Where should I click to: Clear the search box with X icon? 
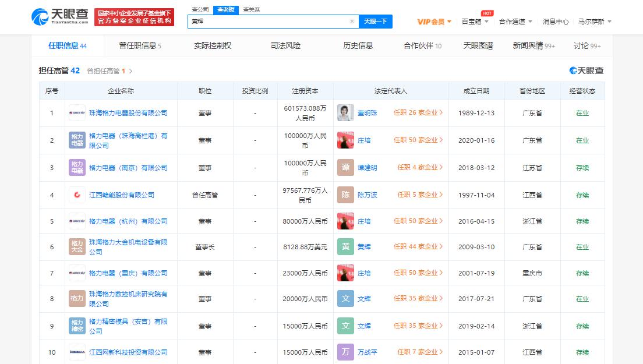[352, 22]
